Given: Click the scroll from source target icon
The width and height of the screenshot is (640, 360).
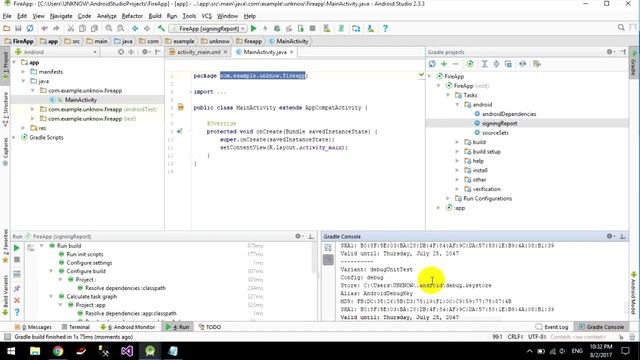Looking at the screenshot, I should point(121,52).
